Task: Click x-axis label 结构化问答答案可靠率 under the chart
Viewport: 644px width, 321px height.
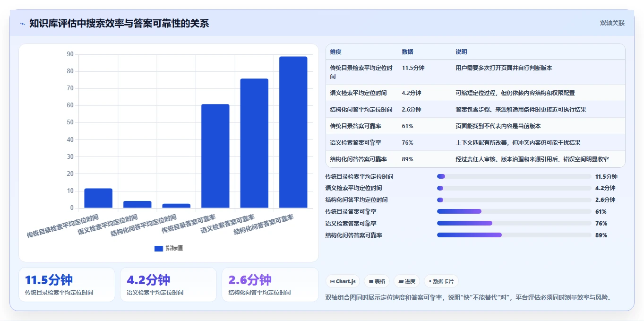Action: click(264, 225)
